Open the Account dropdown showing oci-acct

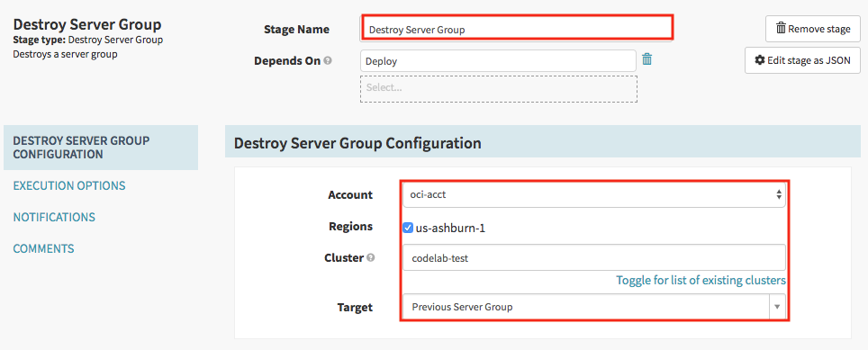click(594, 194)
